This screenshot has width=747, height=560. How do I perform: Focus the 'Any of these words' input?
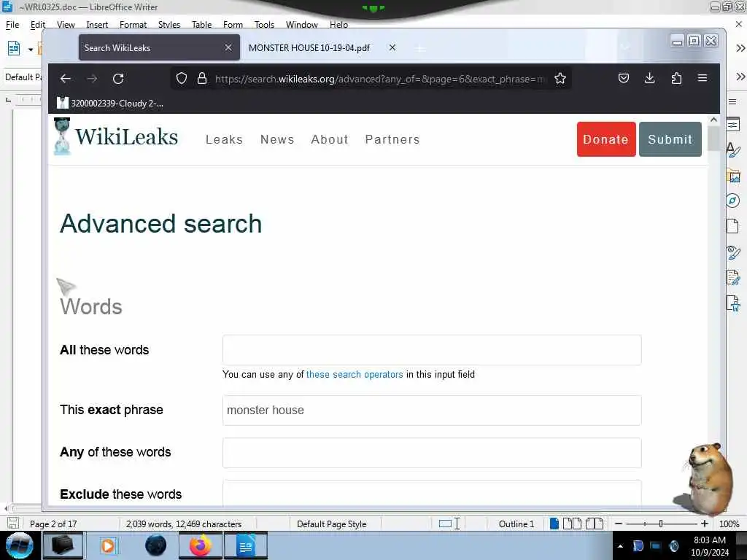pos(432,452)
